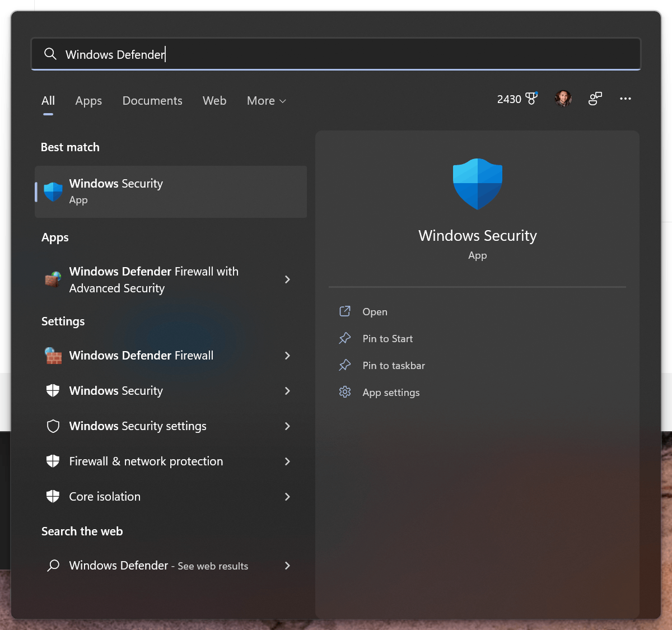Click the shield icon beside Windows Security setting
The image size is (672, 630).
pyautogui.click(x=53, y=391)
